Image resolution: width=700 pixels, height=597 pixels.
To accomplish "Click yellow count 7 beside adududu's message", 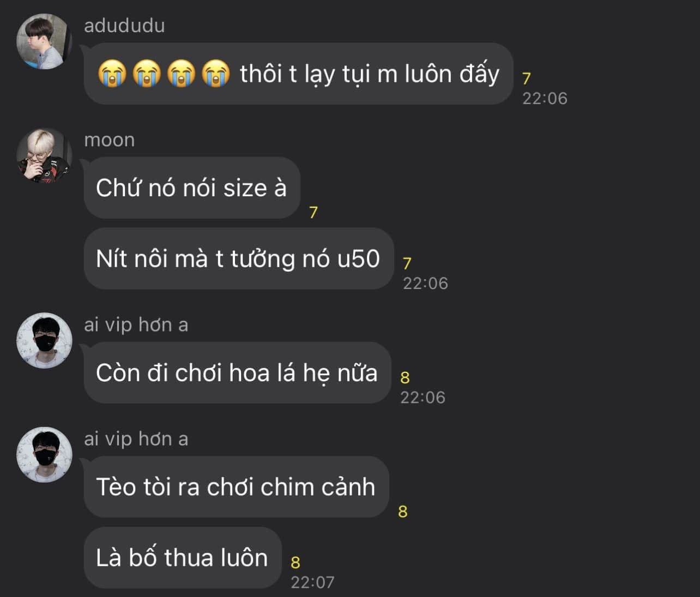I will click(527, 79).
